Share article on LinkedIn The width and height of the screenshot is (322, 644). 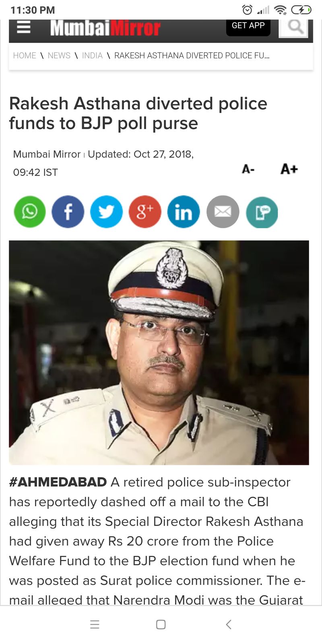tap(184, 212)
